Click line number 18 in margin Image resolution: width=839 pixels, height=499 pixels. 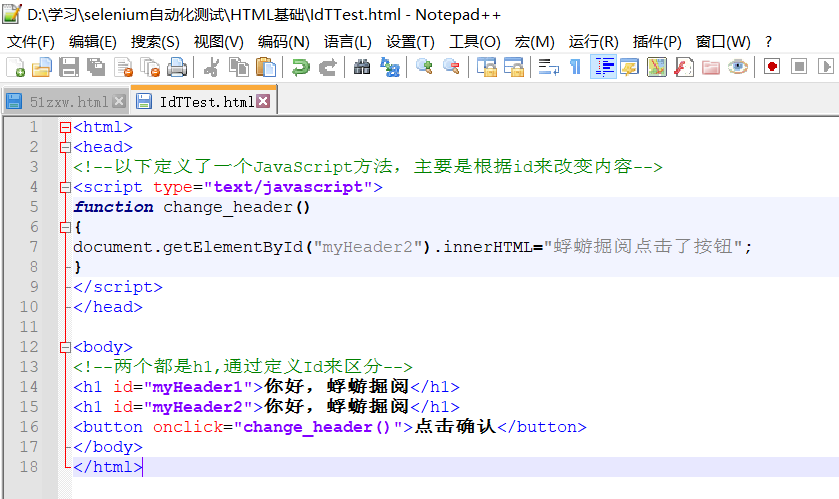tap(29, 467)
